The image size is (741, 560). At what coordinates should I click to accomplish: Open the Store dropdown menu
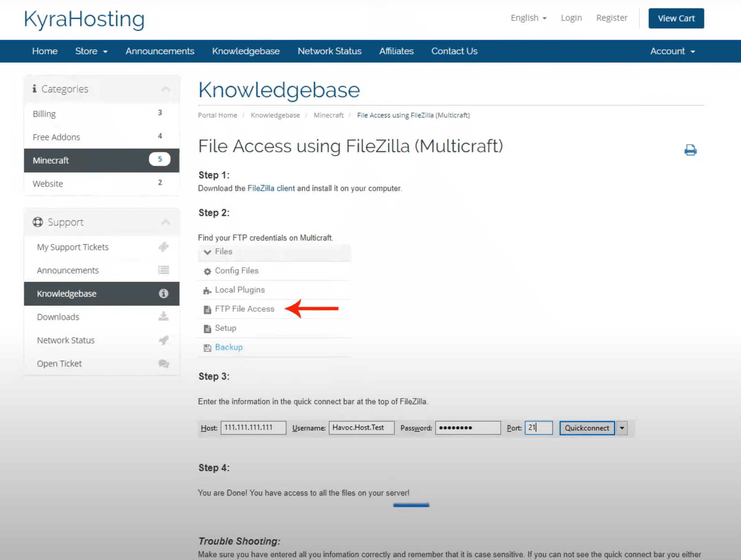pyautogui.click(x=91, y=51)
